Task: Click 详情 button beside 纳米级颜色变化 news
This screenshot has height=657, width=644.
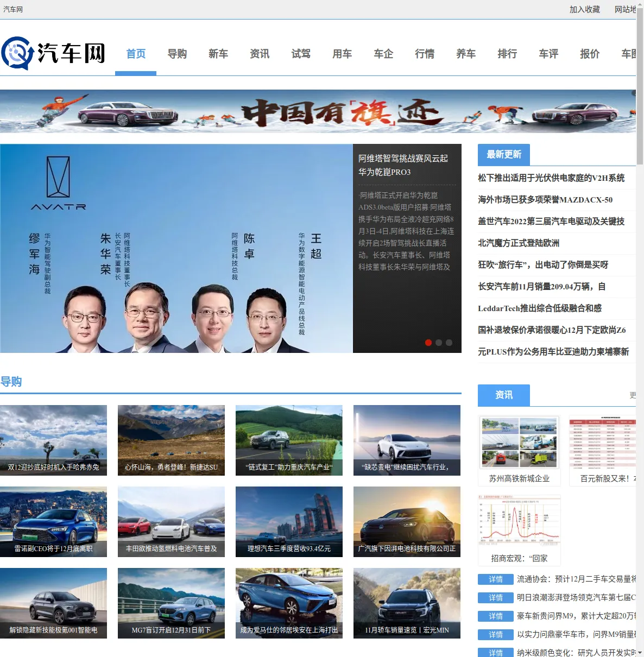Action: [x=496, y=653]
